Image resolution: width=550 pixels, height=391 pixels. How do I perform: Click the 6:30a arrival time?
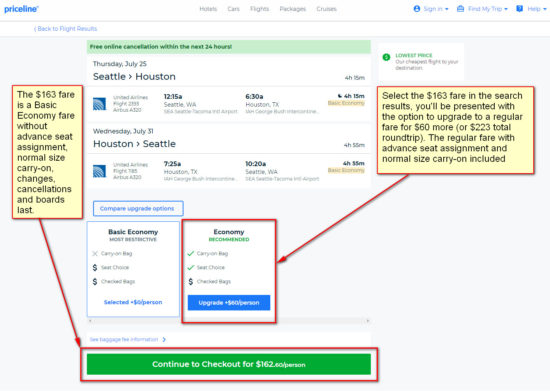[x=254, y=96]
